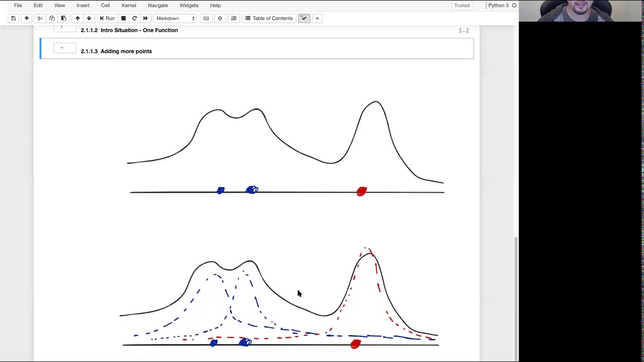Open the command palette keyboard icon
644x362 pixels.
tap(206, 18)
